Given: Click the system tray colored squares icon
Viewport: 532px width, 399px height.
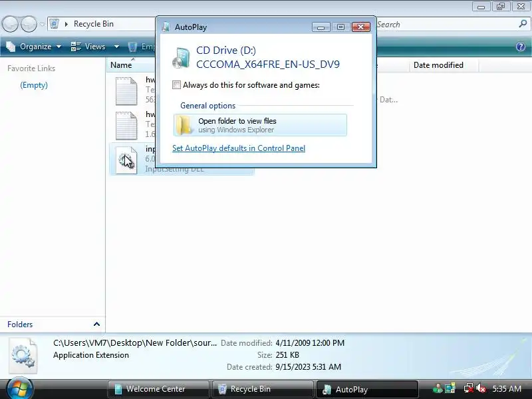Looking at the screenshot, I should (450, 388).
